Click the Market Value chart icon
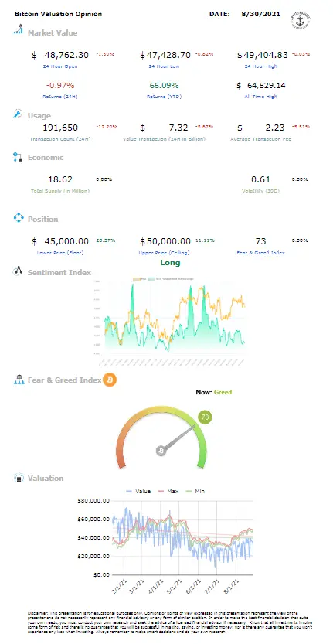This screenshot has width=333, height=644. tap(18, 29)
